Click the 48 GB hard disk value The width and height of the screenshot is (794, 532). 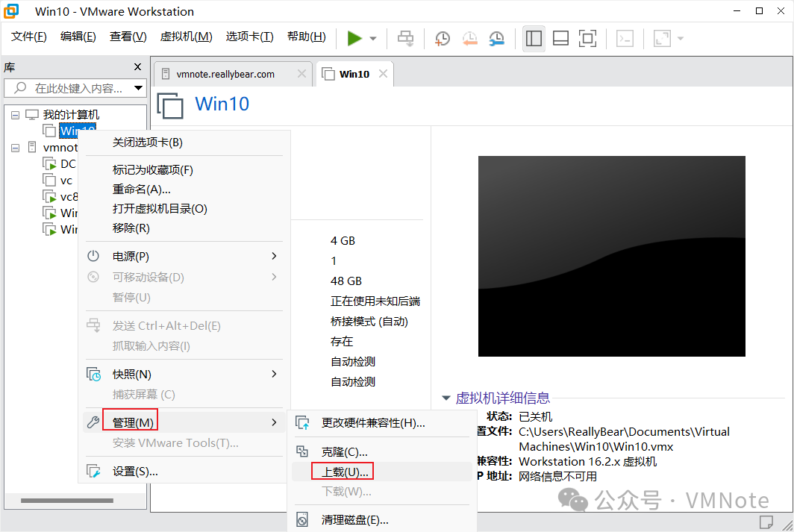346,281
